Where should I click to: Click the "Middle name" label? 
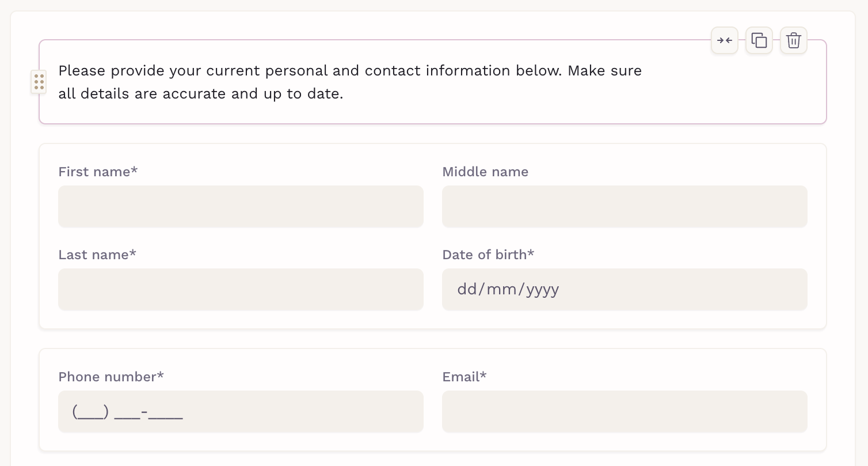485,172
